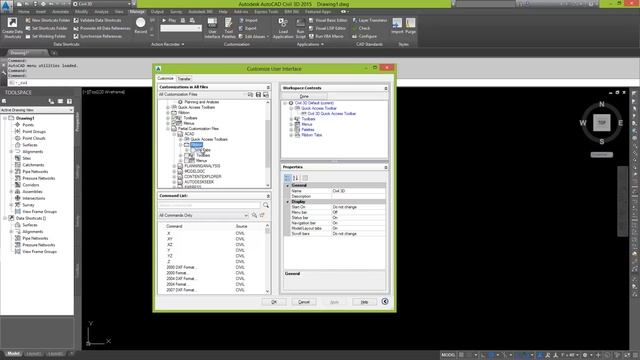Click save customization files icon
Viewport: 640px width, 360px height.
tap(258, 94)
